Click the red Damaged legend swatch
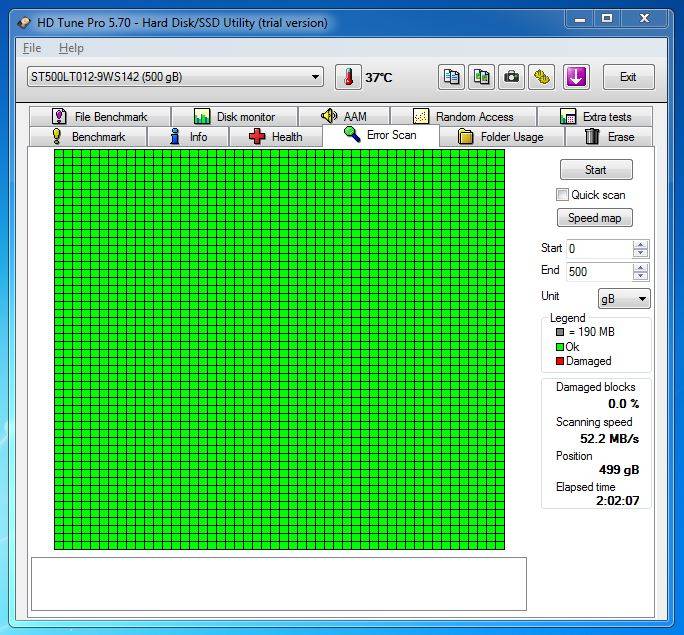This screenshot has width=684, height=635. tap(560, 361)
